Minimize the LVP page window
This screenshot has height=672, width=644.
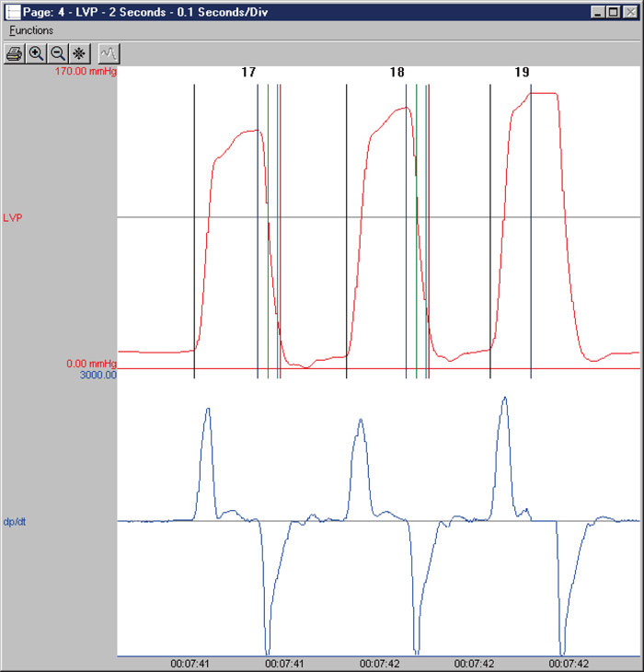pyautogui.click(x=598, y=12)
